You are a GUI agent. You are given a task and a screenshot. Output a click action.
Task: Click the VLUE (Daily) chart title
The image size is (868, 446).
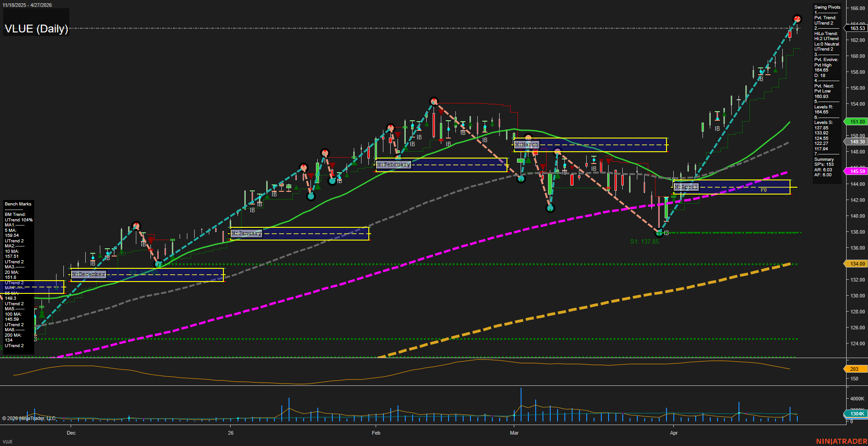tap(36, 29)
